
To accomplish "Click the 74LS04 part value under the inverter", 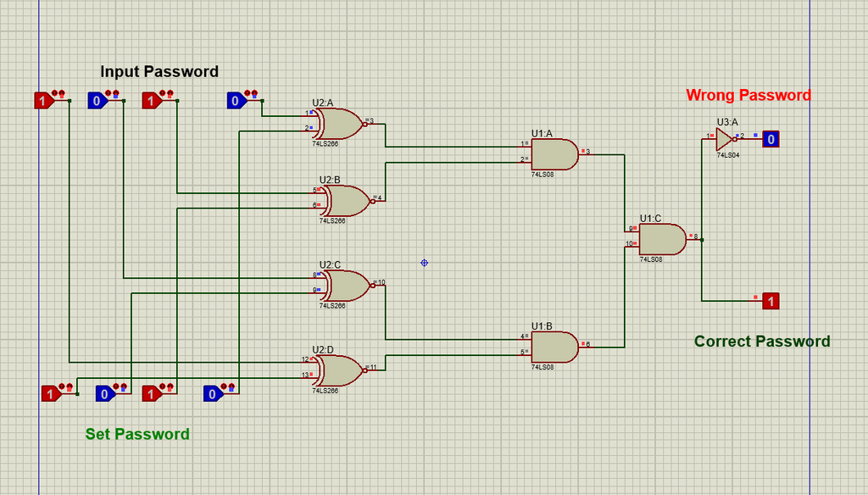I will (728, 156).
